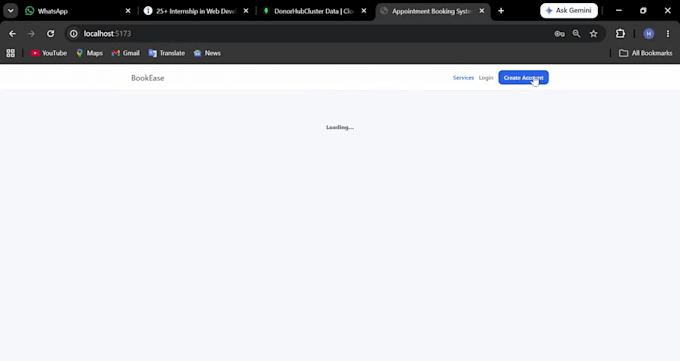
Task: Close the DonorHubCluster Data tab
Action: coord(364,11)
